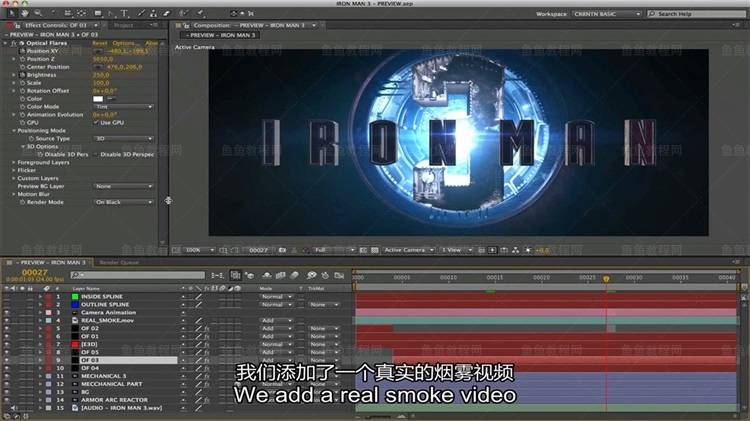Image resolution: width=750 pixels, height=421 pixels.
Task: Expand the Custom Layers group
Action: click(x=14, y=178)
